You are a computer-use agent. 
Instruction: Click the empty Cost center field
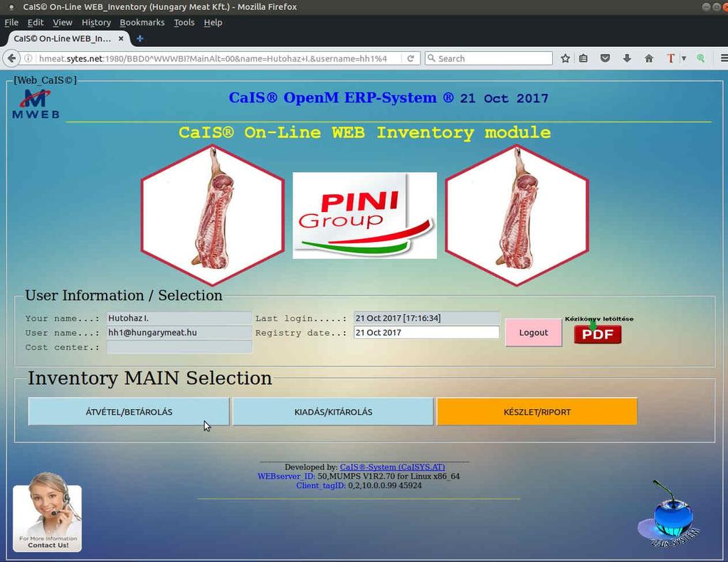pyautogui.click(x=179, y=346)
